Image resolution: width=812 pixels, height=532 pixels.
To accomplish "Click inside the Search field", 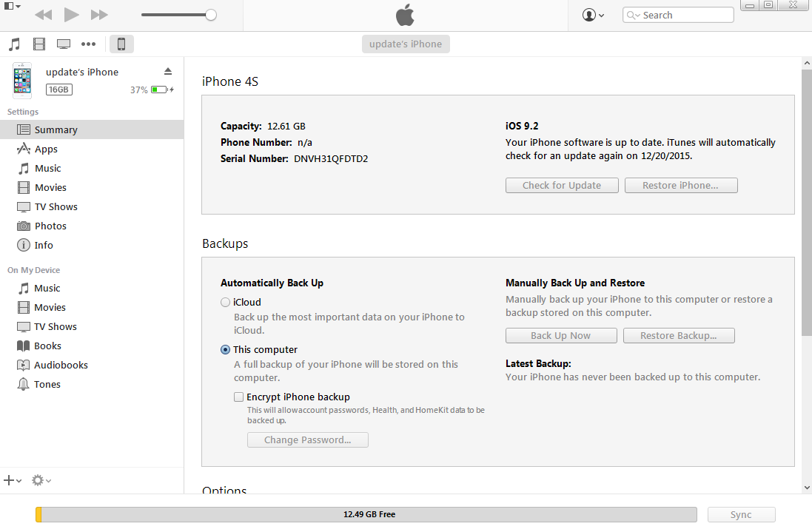I will pos(678,15).
